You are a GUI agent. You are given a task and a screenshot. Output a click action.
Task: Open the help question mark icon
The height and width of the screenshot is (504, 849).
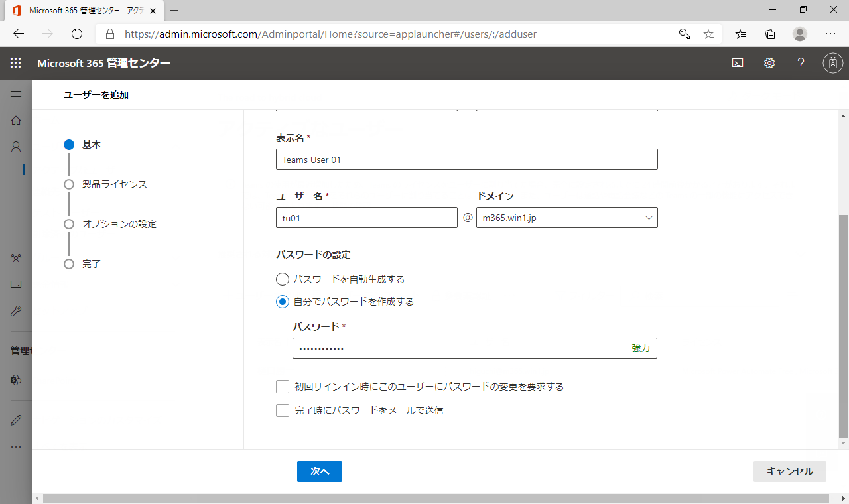coord(801,63)
